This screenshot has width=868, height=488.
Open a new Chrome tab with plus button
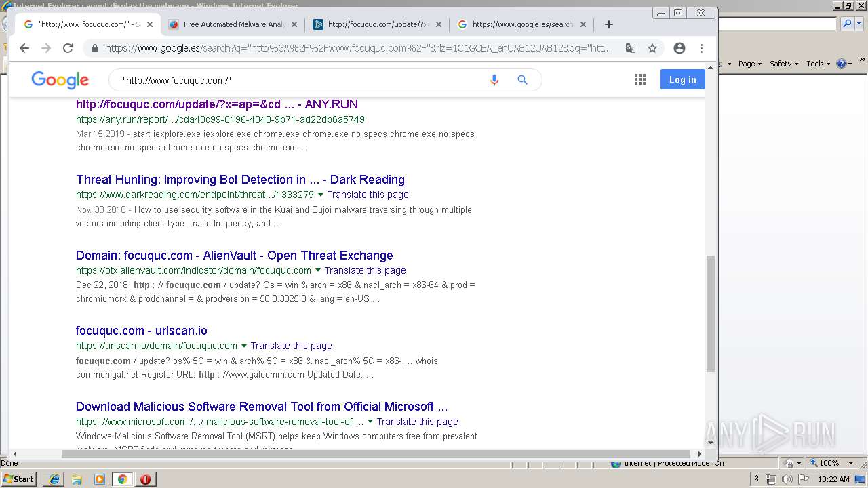609,24
